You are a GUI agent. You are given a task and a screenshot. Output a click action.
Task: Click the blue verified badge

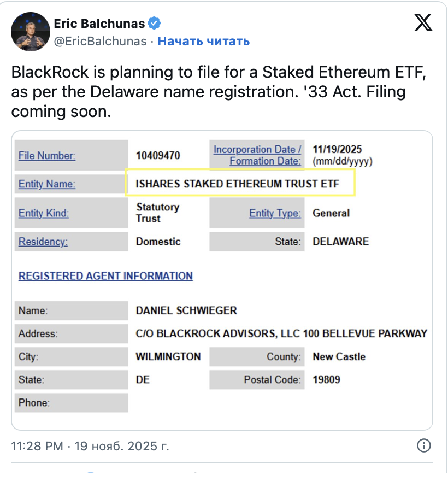[x=155, y=24]
